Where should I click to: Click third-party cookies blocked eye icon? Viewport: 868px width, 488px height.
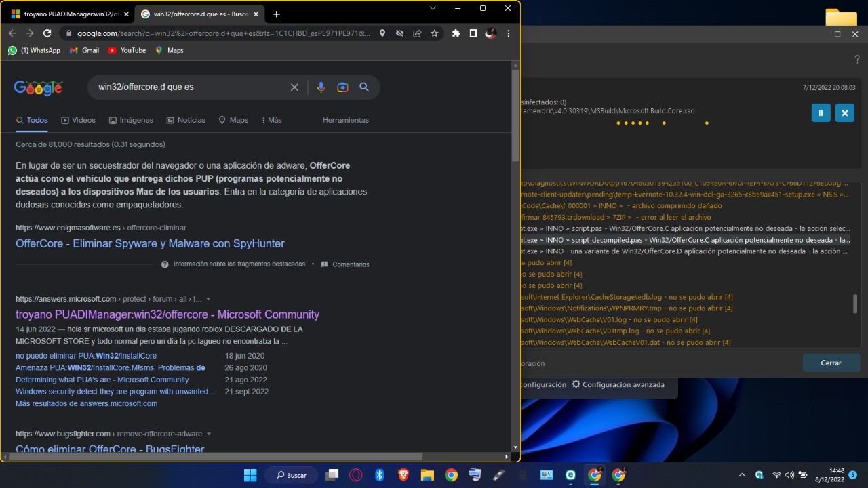tap(400, 33)
